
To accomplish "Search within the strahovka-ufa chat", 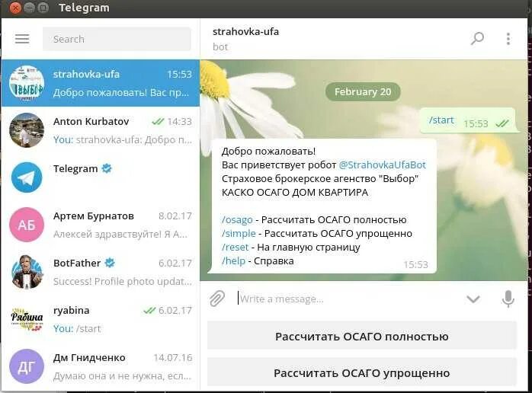I will (x=477, y=39).
